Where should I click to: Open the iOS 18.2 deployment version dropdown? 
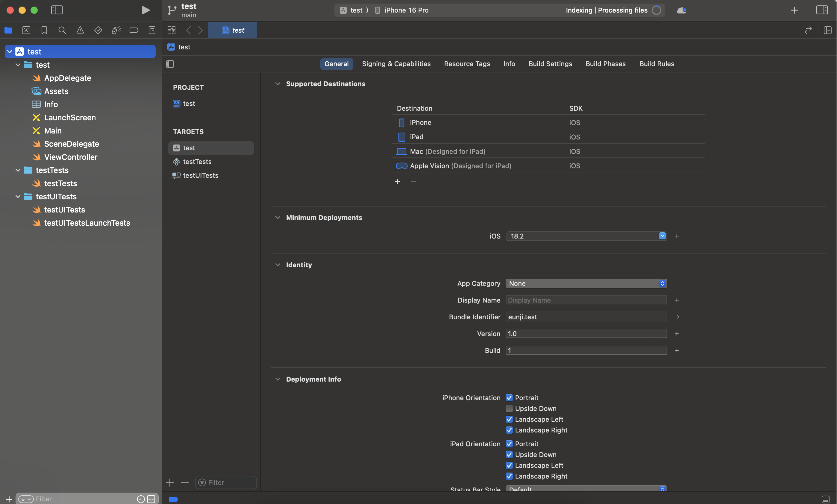(662, 236)
